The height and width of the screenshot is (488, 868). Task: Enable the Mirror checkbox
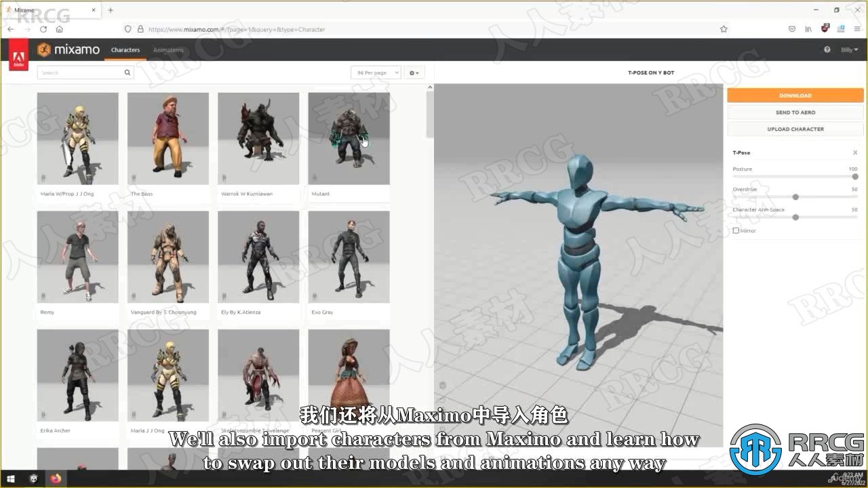736,230
